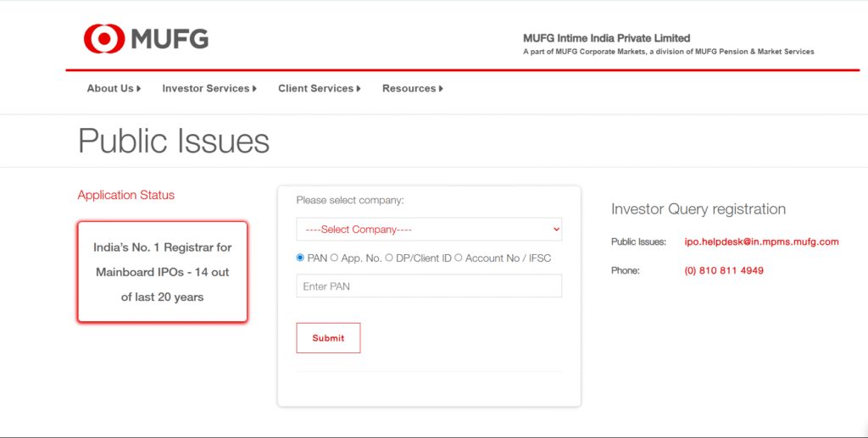Select the DP/Client ID radio button
Screen dimensions: 868x438
[x=389, y=258]
